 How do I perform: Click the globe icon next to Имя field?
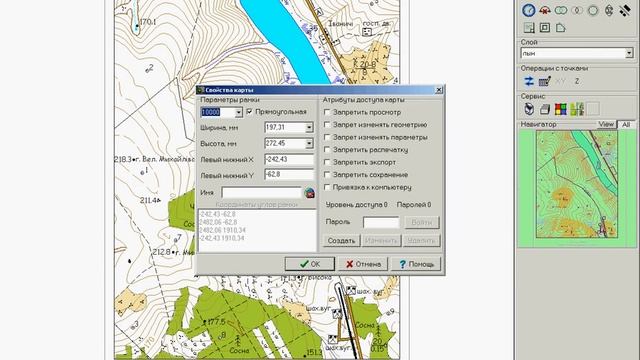309,192
